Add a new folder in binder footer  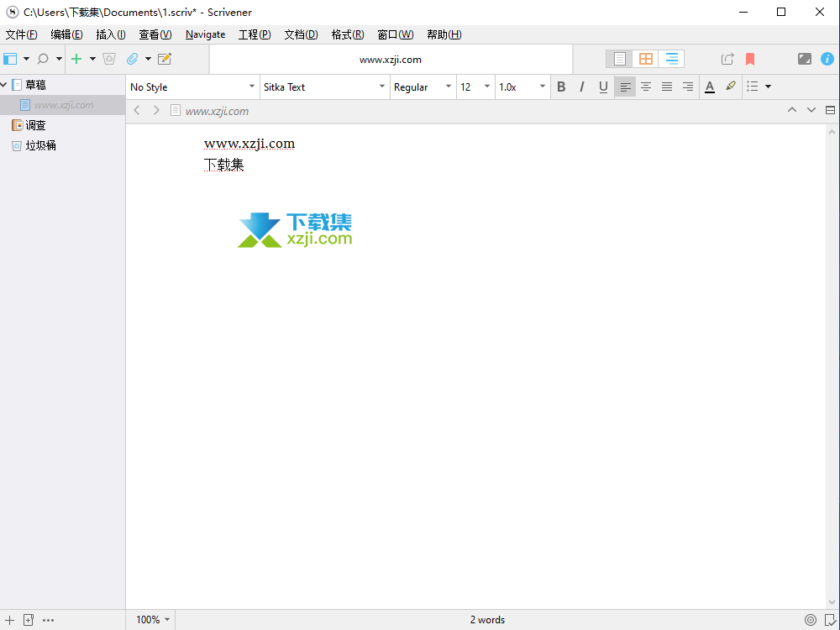[29, 621]
